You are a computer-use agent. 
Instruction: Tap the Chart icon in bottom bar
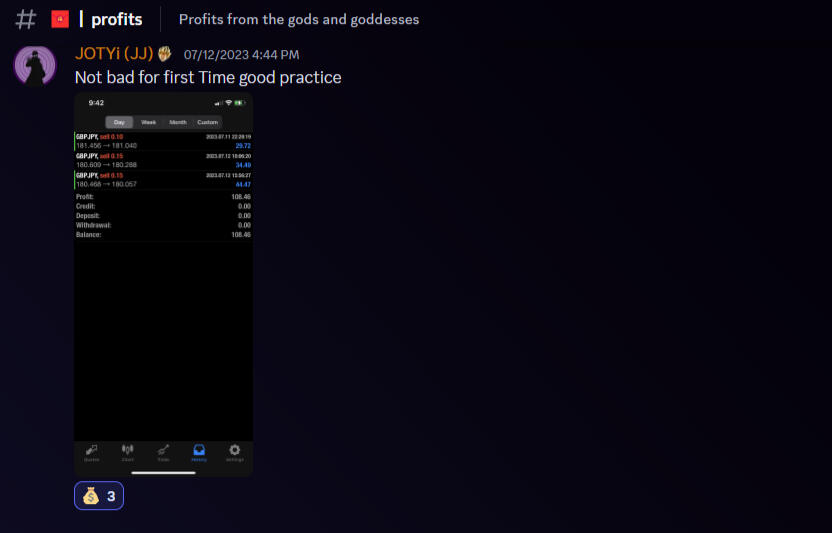128,452
